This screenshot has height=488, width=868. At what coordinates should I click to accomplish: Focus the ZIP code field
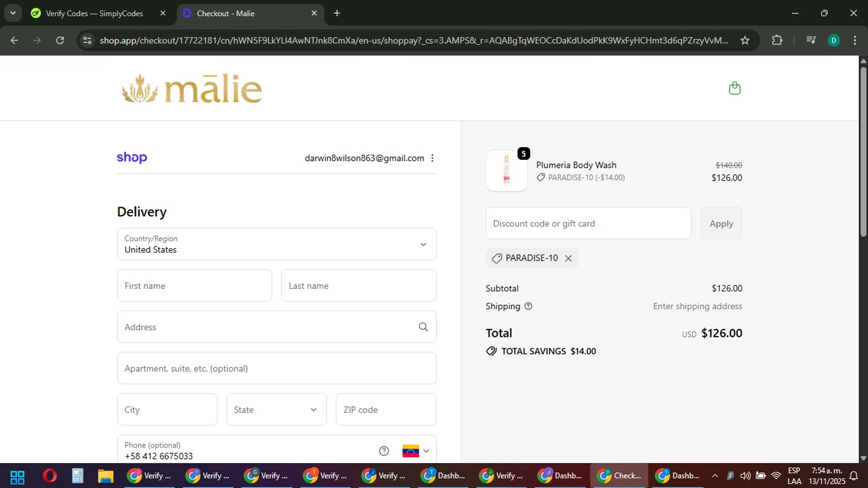click(386, 409)
